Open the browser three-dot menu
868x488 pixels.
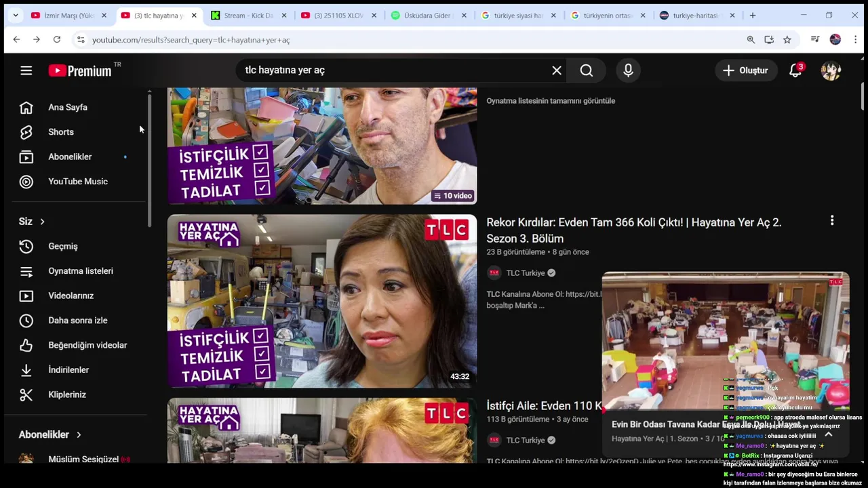856,40
